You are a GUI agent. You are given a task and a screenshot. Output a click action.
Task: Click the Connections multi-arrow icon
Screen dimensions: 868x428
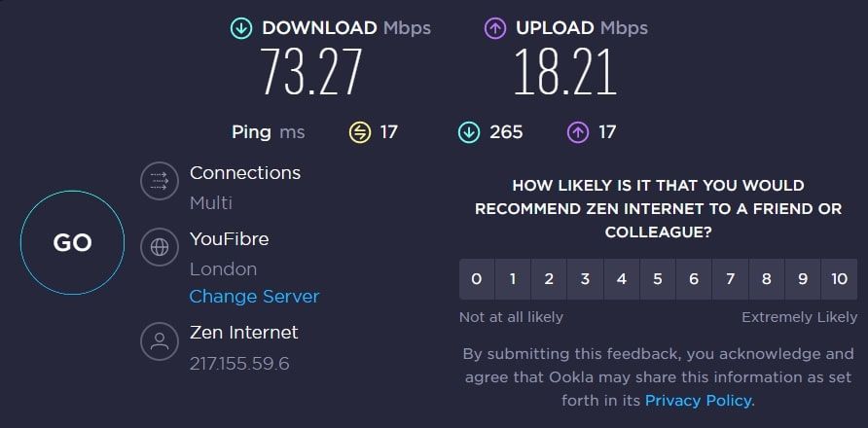point(160,180)
